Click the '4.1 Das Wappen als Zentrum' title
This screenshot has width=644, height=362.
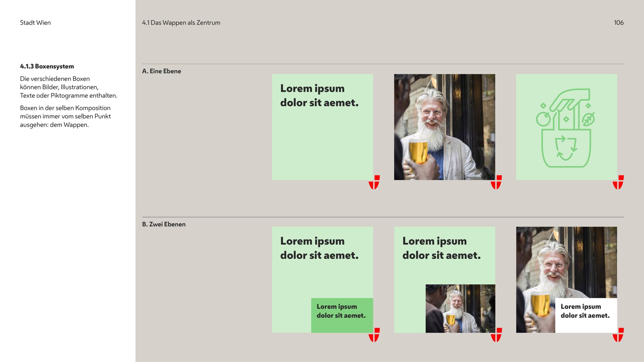pyautogui.click(x=181, y=23)
